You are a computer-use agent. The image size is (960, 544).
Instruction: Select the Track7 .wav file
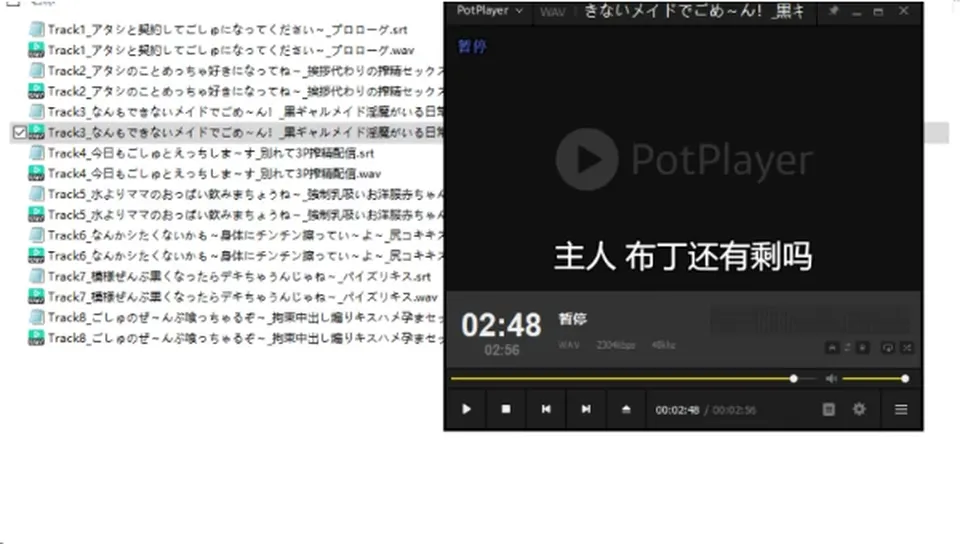click(x=242, y=297)
